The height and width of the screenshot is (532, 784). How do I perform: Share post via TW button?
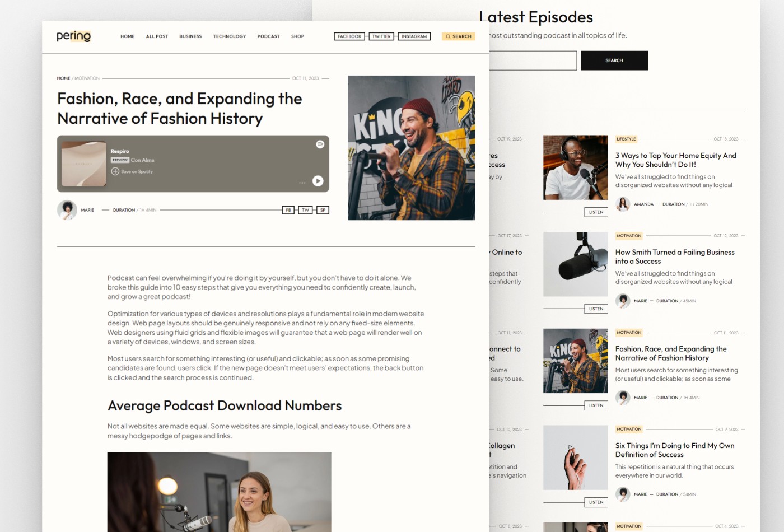click(305, 210)
